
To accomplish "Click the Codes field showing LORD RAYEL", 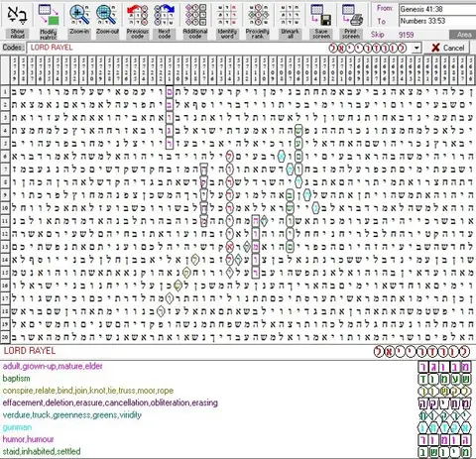I will (x=219, y=48).
